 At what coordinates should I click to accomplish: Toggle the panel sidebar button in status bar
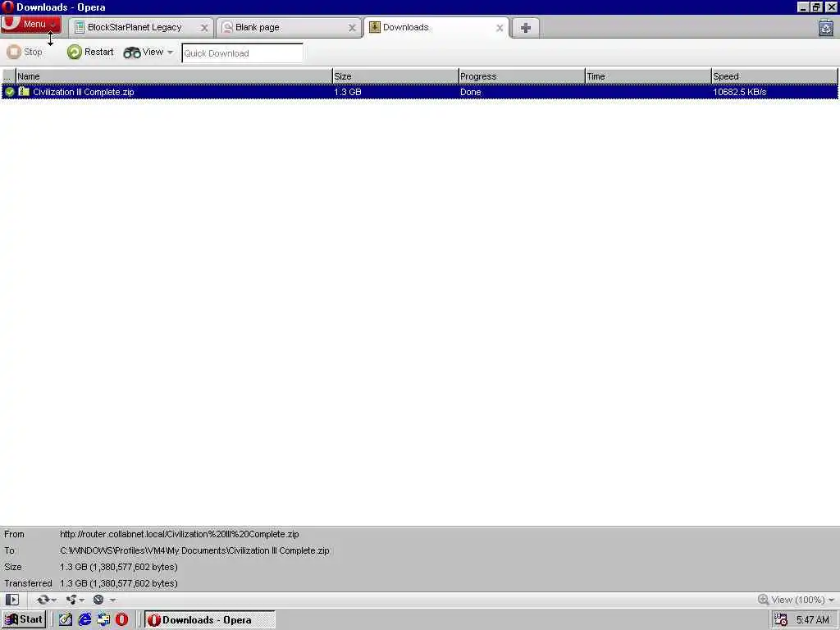(12, 600)
